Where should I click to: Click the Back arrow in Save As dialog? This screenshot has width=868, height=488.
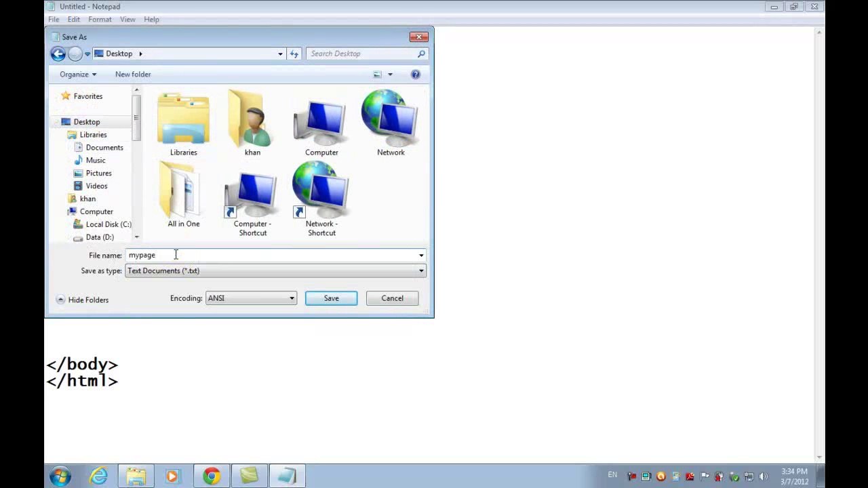[58, 54]
